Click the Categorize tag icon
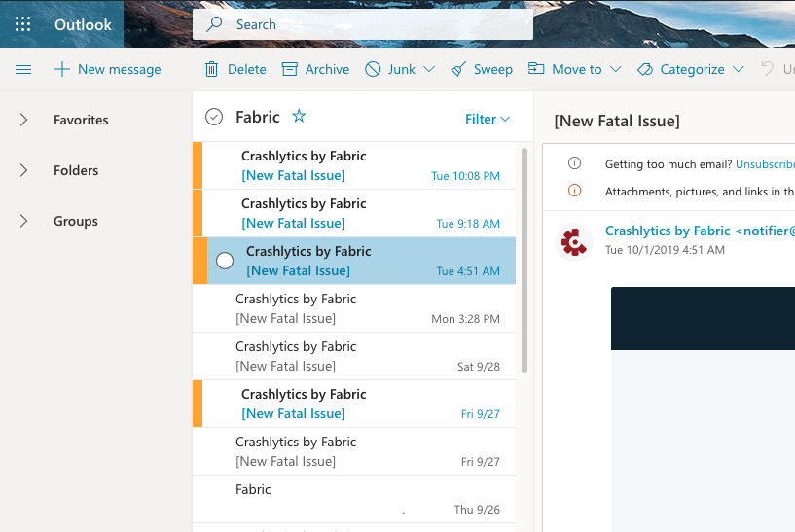 click(645, 69)
